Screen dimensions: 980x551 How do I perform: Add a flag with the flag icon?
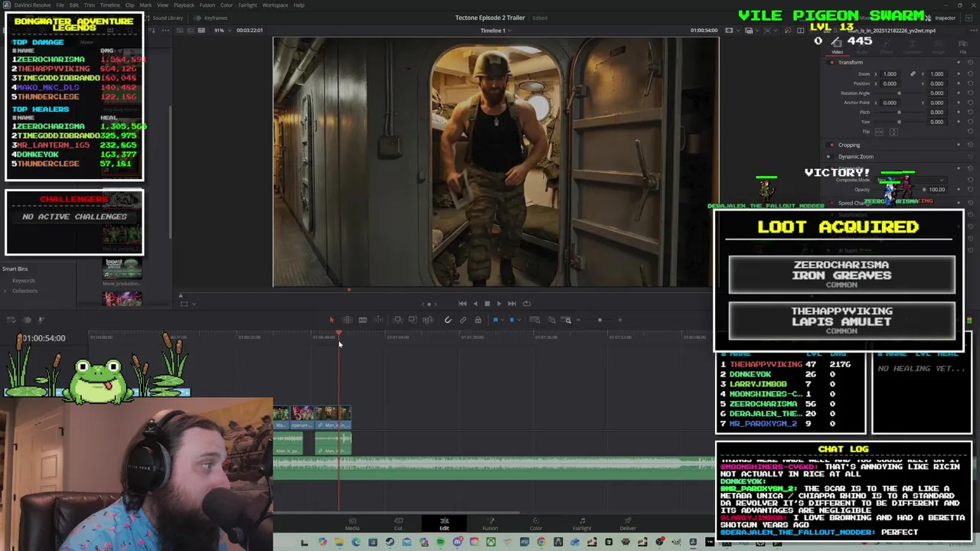click(x=495, y=320)
